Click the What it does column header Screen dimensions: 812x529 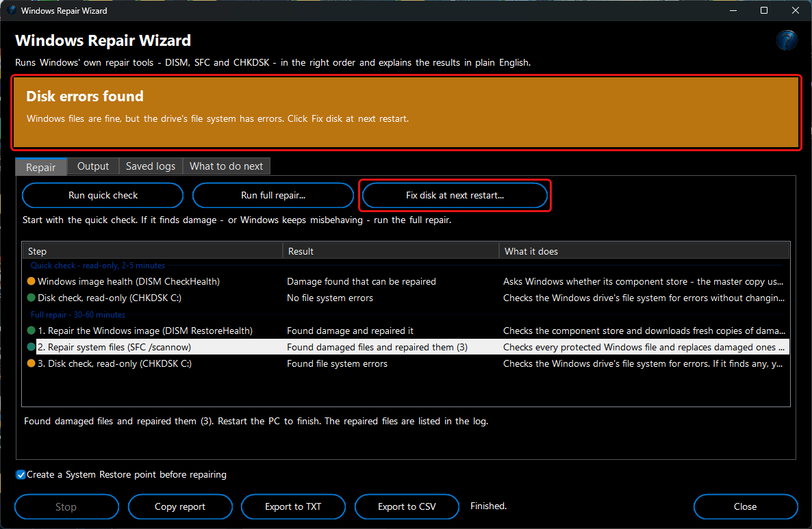point(644,251)
